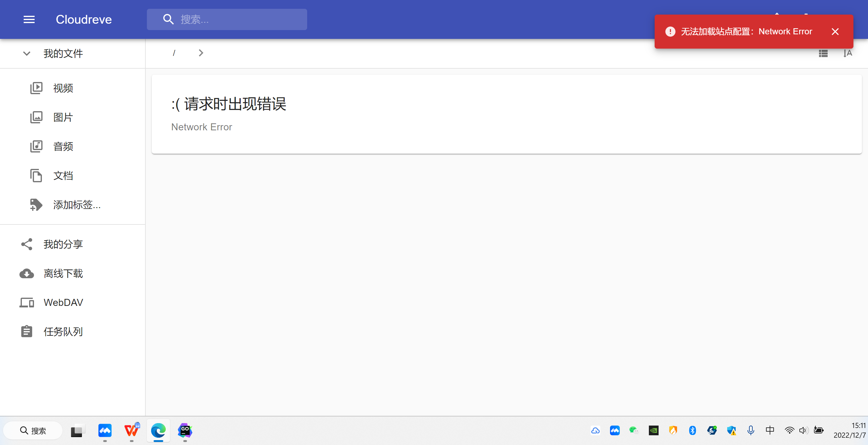868x445 pixels.
Task: Click the battery status tray icon
Action: coord(819,430)
